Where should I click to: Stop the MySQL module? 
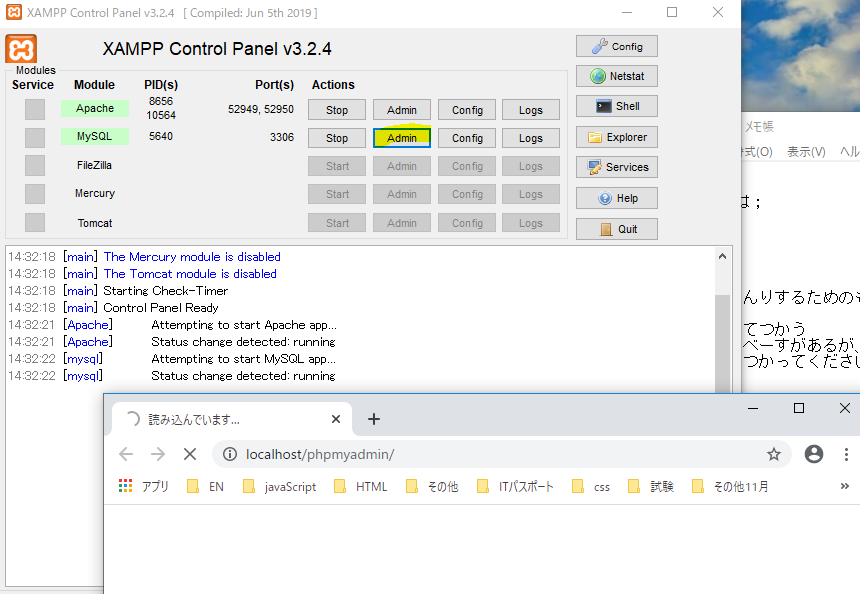(337, 138)
